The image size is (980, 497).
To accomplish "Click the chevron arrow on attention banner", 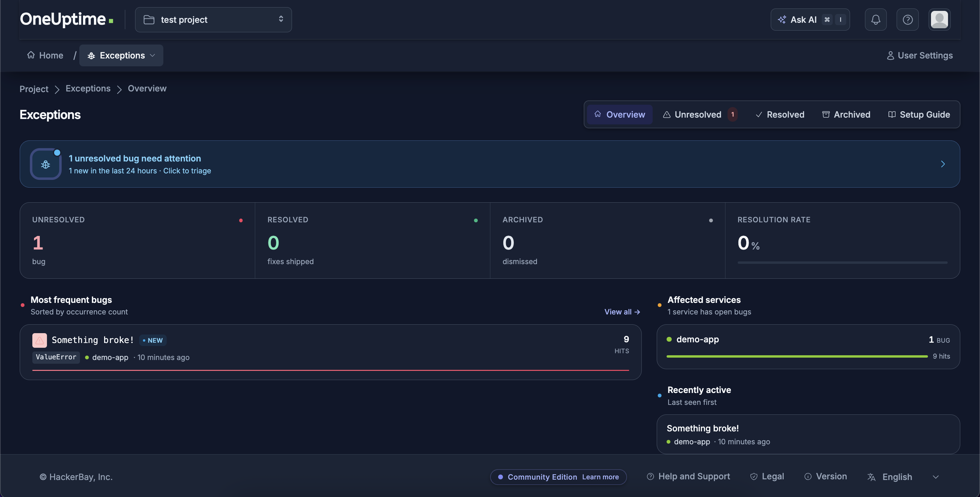I will [x=943, y=164].
